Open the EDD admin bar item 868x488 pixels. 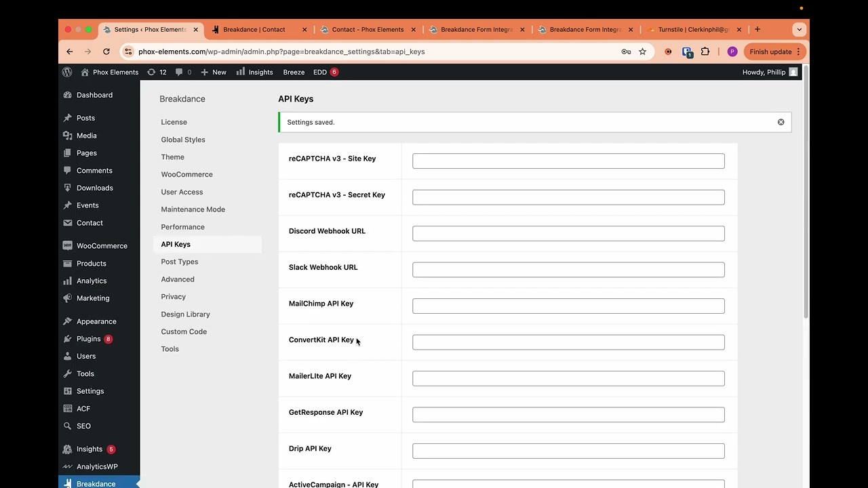coord(325,72)
